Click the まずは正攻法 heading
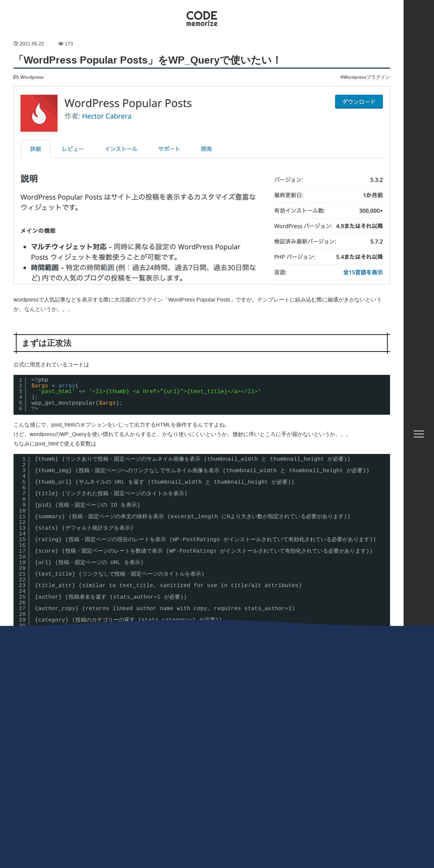The width and height of the screenshot is (434, 868). pyautogui.click(x=47, y=343)
